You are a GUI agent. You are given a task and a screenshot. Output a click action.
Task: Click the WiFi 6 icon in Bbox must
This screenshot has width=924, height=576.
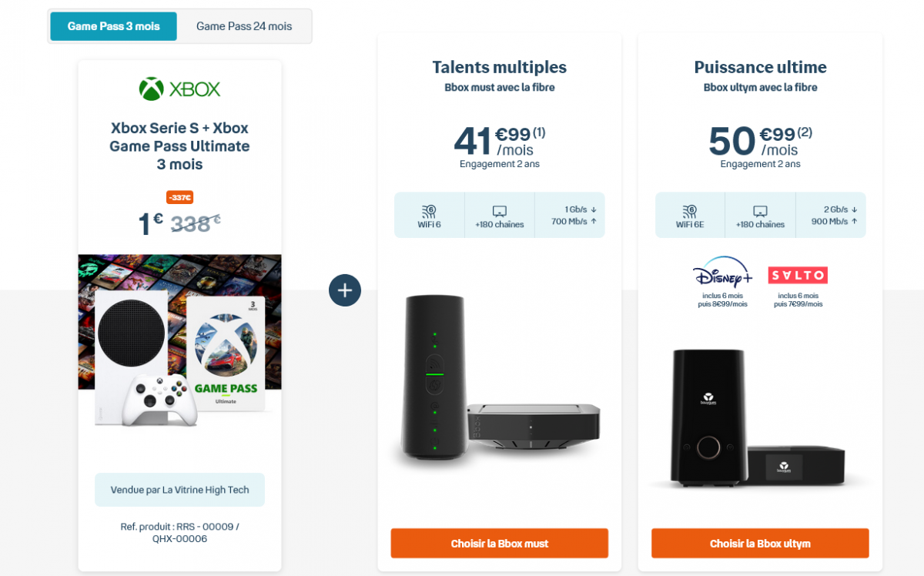[x=429, y=210]
